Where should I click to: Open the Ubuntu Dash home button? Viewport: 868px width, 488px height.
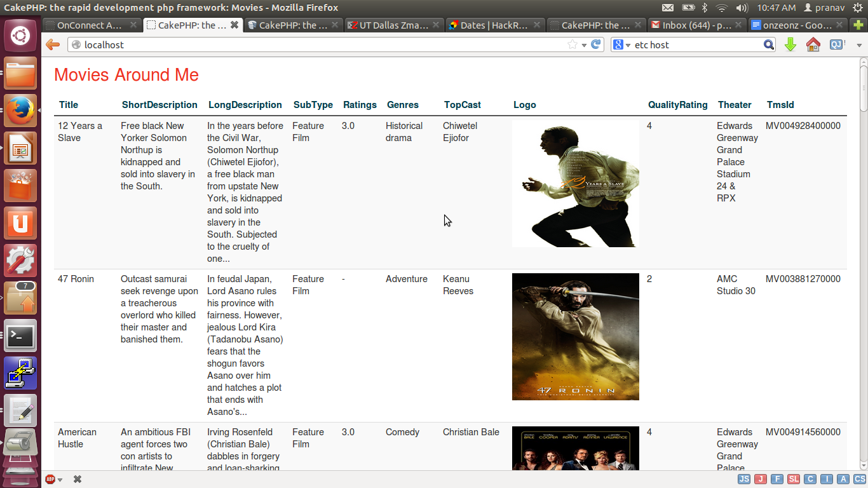20,36
